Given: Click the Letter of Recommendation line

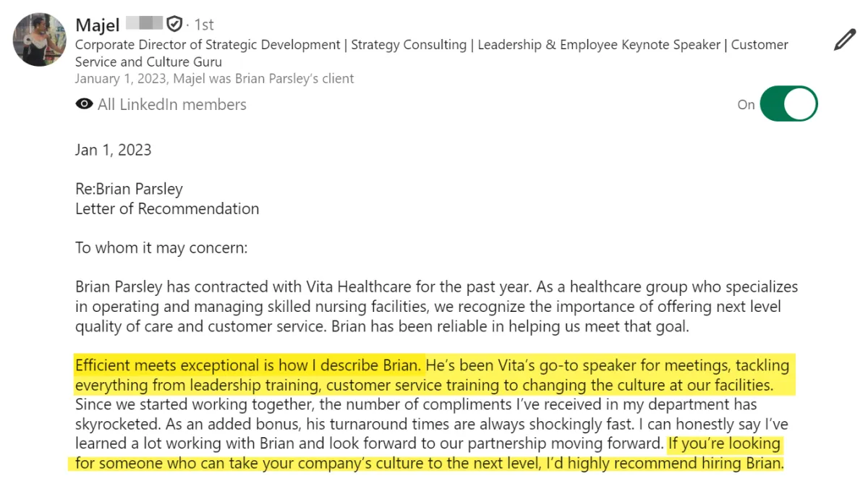Looking at the screenshot, I should click(167, 208).
